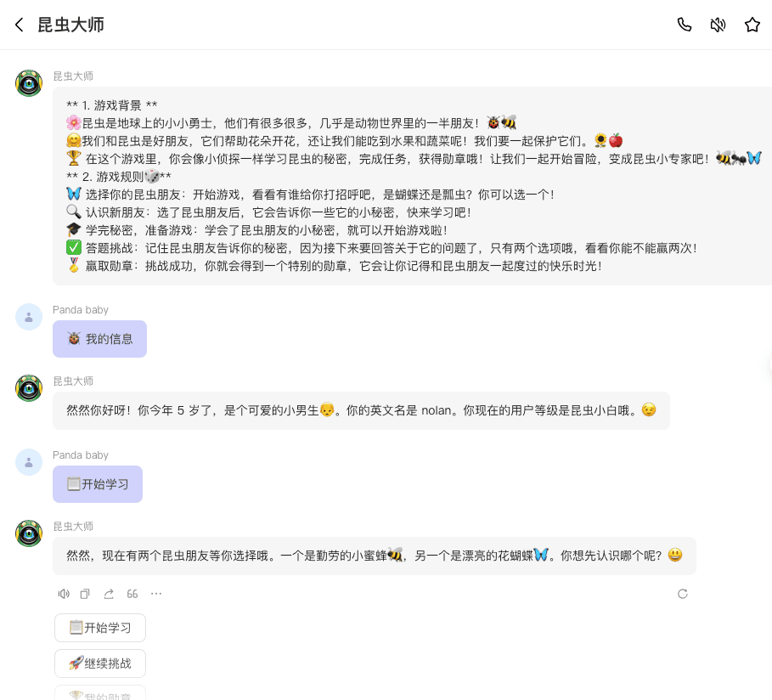772x700 pixels.
Task: Regenerate the last bot response
Action: (x=682, y=594)
